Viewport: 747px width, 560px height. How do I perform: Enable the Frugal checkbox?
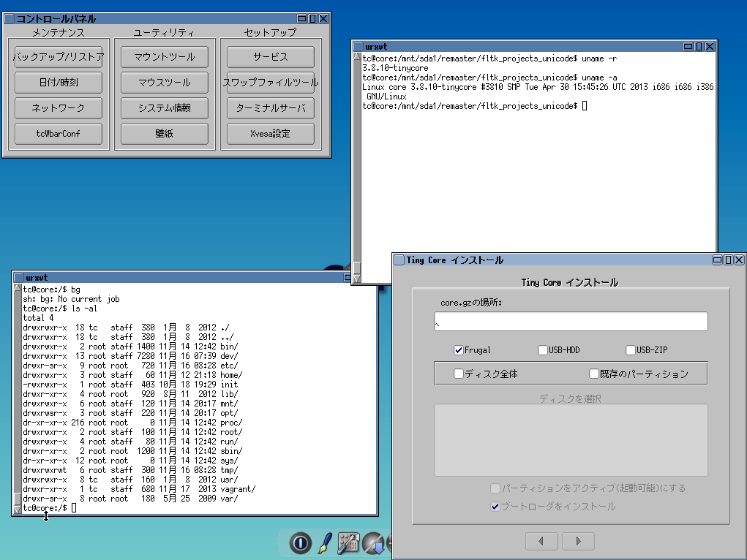click(x=459, y=350)
